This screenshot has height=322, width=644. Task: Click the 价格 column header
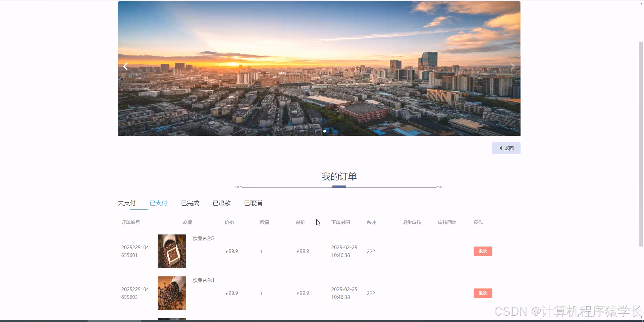[229, 222]
